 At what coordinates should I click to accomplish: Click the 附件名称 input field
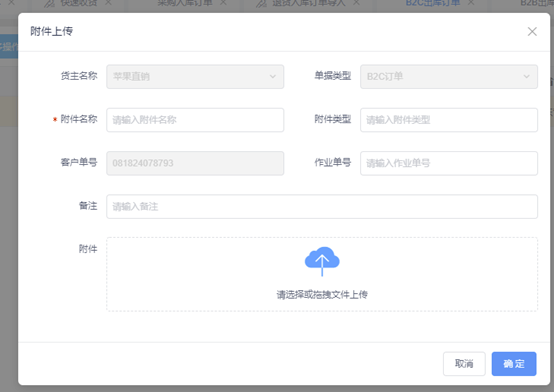point(195,120)
